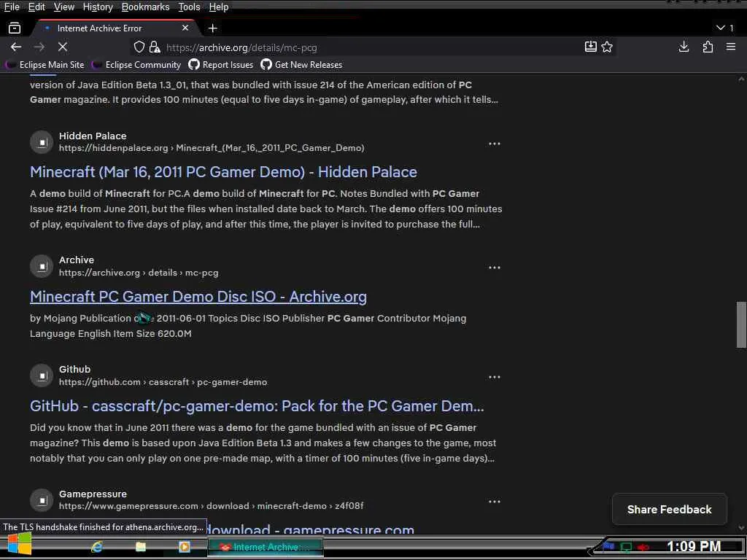This screenshot has height=560, width=747.
Task: Open the View menu
Action: coord(64,7)
